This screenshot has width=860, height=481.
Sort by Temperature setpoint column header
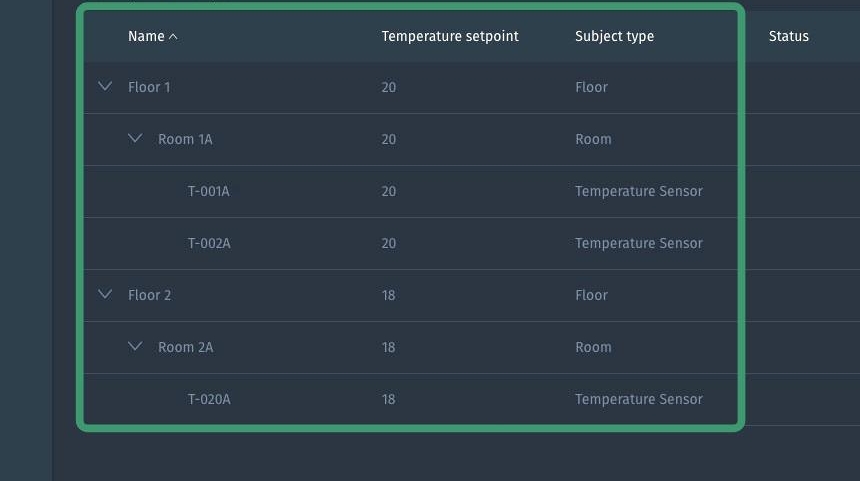pyautogui.click(x=450, y=37)
